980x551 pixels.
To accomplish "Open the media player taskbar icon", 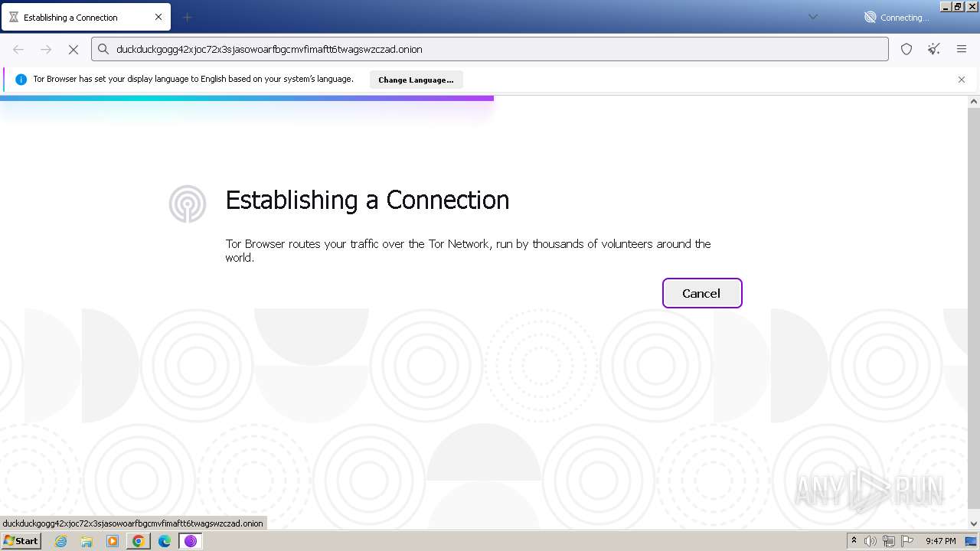I will 113,541.
